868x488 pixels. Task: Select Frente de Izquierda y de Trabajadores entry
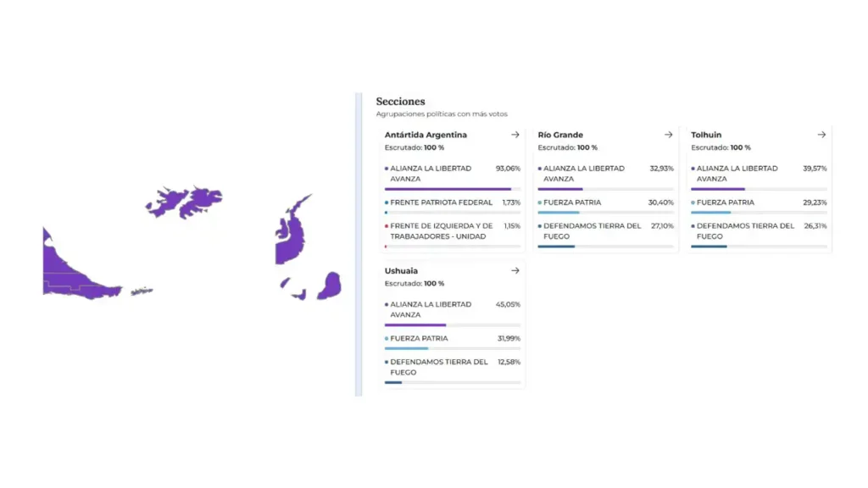click(441, 231)
